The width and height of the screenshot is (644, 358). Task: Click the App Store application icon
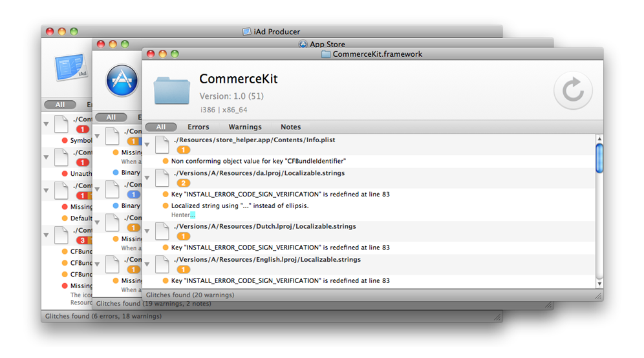pos(122,81)
